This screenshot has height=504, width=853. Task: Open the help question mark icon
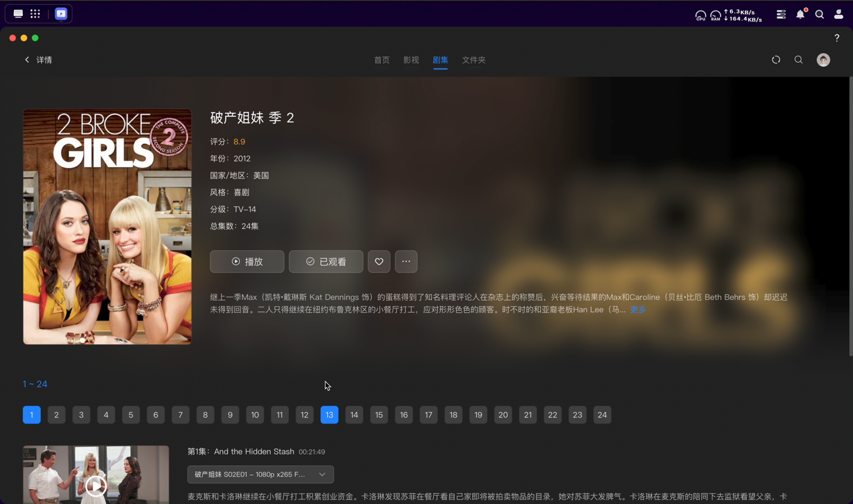tap(836, 38)
